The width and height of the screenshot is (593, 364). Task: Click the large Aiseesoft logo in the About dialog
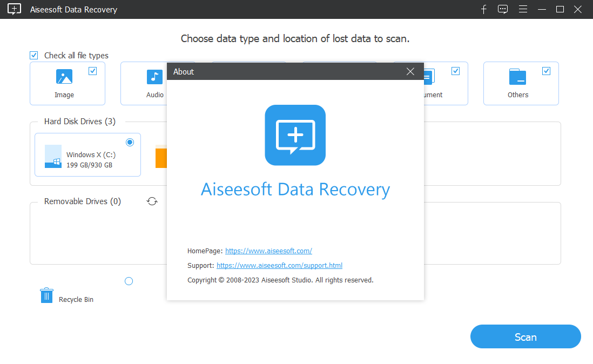tap(295, 135)
